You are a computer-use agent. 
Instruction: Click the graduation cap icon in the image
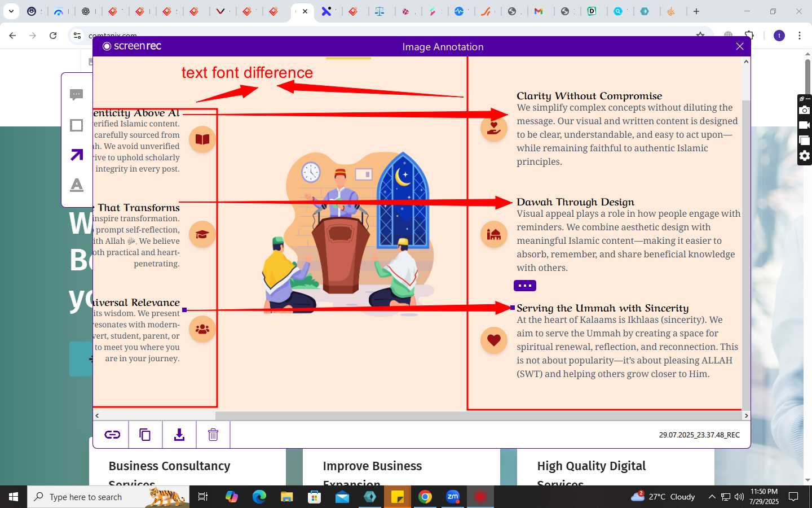click(202, 234)
